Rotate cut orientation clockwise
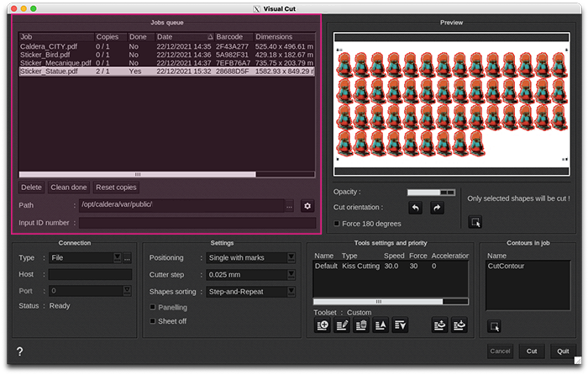 pyautogui.click(x=437, y=208)
